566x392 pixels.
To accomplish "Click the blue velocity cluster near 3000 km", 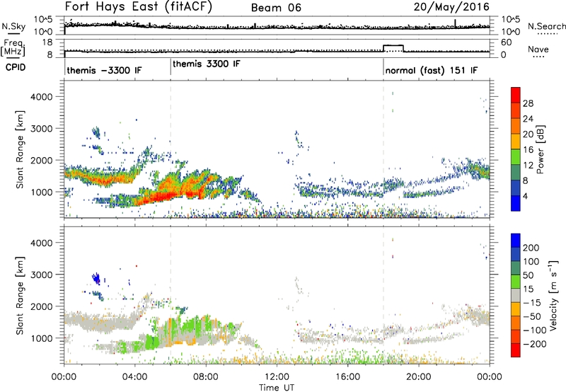I will pyautogui.click(x=96, y=278).
